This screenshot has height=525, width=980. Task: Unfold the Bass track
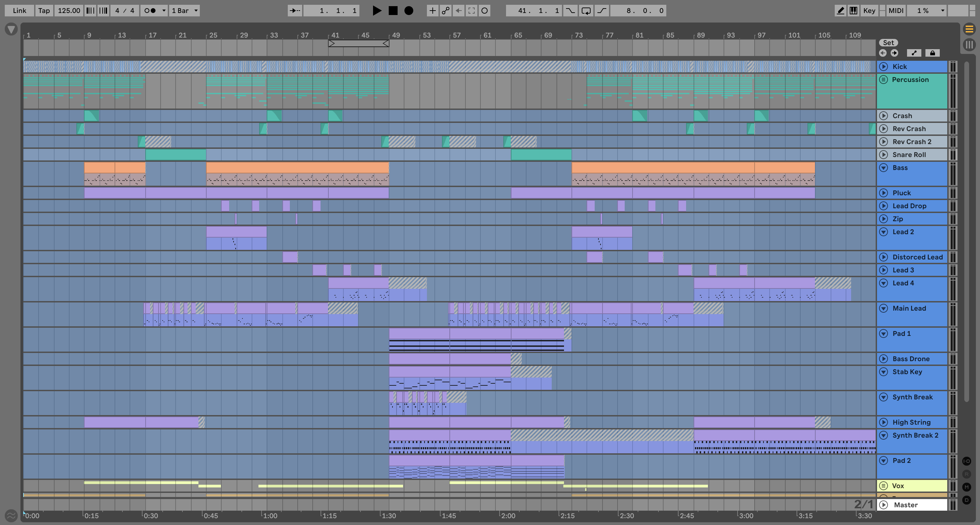pyautogui.click(x=884, y=168)
